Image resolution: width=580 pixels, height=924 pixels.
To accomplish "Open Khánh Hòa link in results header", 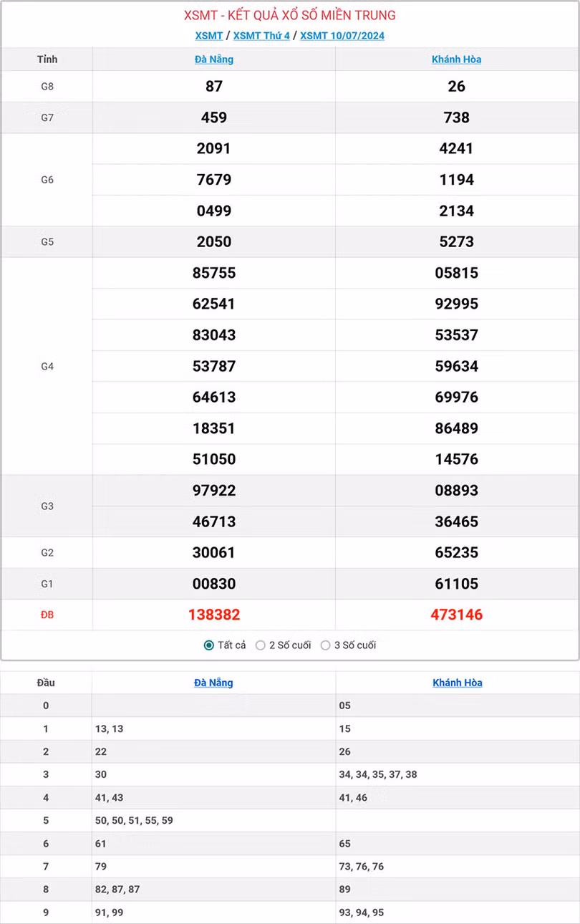I will 456,59.
